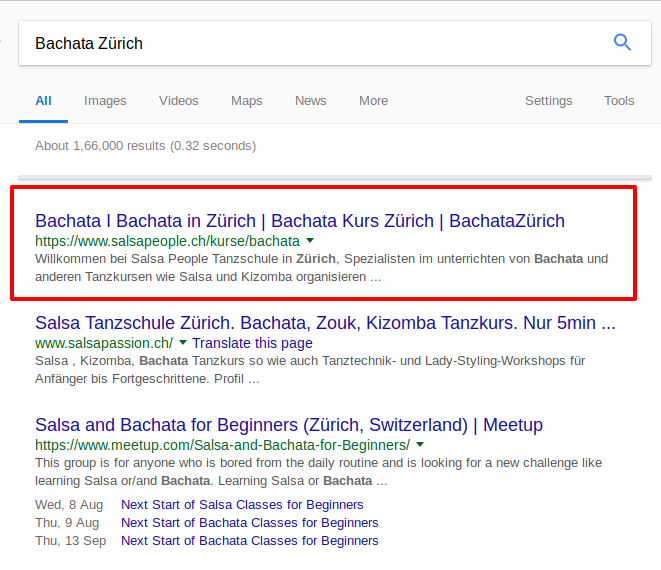661x570 pixels.
Task: Open search Settings
Action: [548, 101]
